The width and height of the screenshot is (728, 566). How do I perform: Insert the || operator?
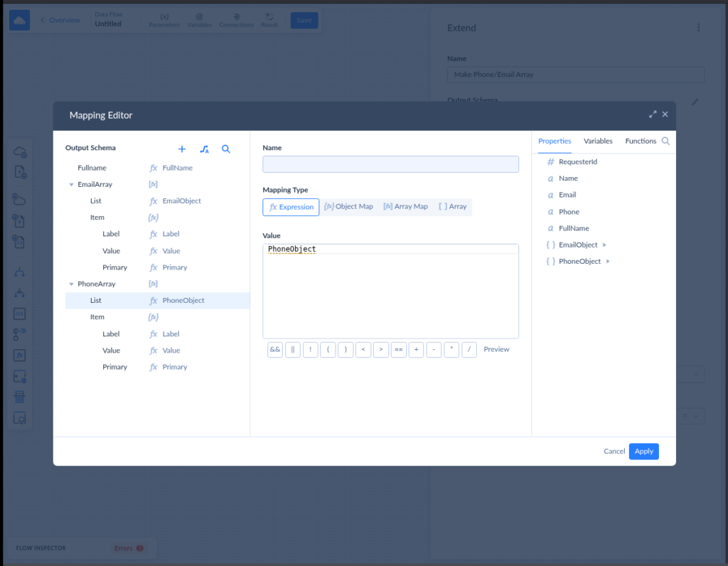[x=292, y=350]
